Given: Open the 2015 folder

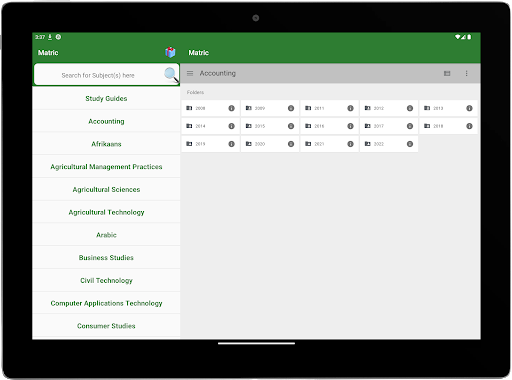Looking at the screenshot, I should tap(270, 126).
